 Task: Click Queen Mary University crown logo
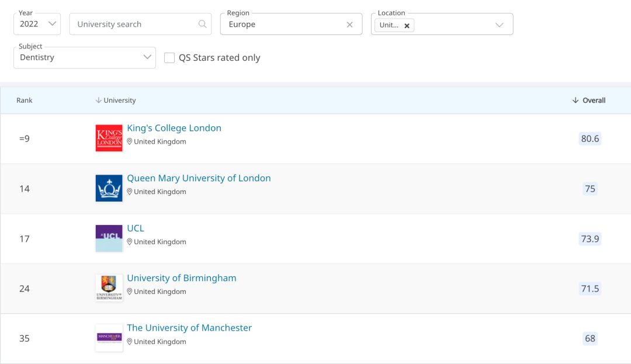pyautogui.click(x=109, y=188)
